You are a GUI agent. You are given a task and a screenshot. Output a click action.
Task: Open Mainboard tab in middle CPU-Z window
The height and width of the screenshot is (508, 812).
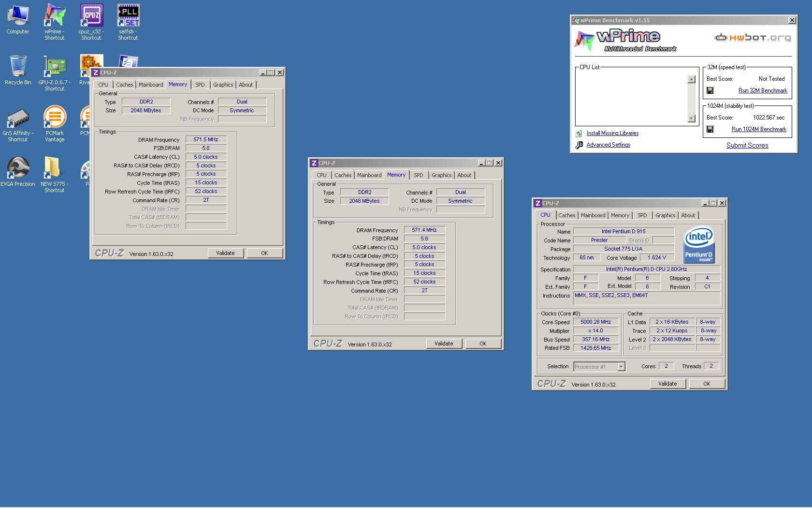point(369,175)
